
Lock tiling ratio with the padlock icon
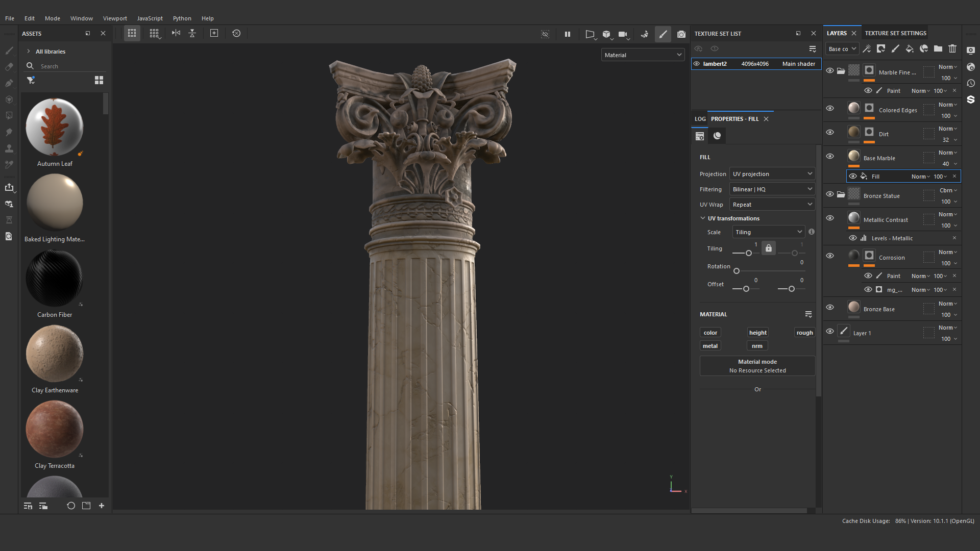[769, 248]
